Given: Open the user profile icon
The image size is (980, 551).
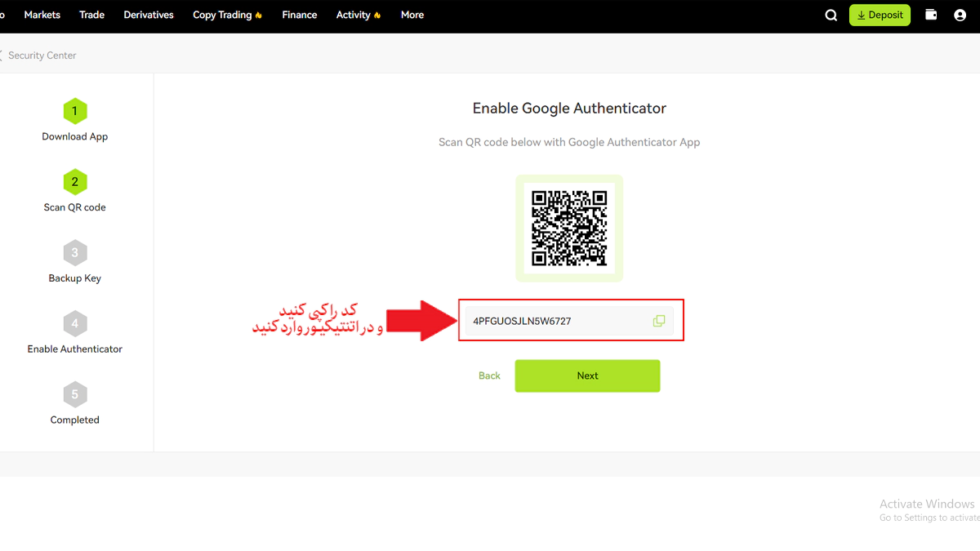Looking at the screenshot, I should pyautogui.click(x=960, y=15).
